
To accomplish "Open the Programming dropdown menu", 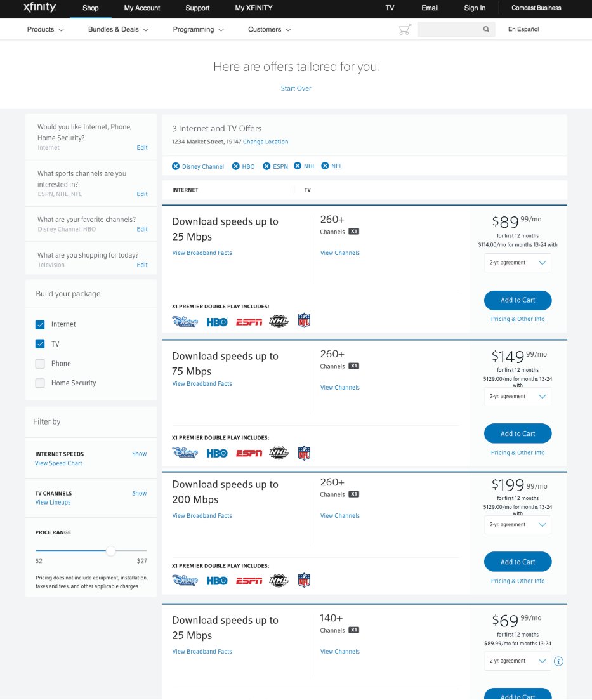I will click(198, 29).
